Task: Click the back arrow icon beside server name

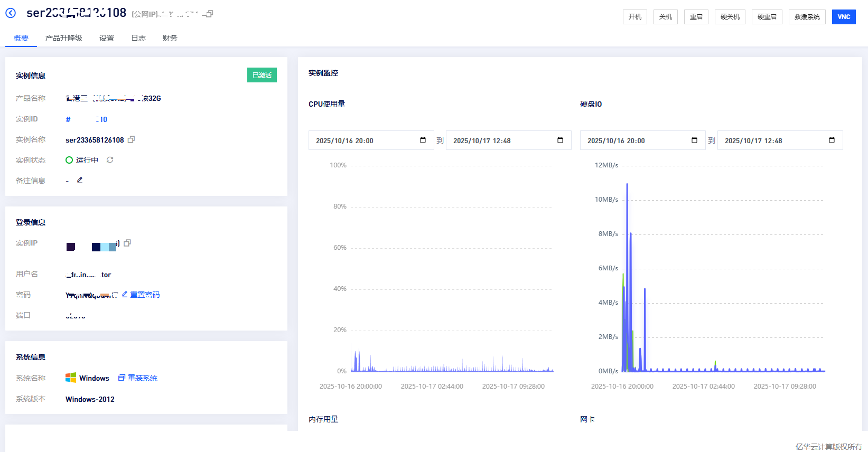Action: [11, 13]
